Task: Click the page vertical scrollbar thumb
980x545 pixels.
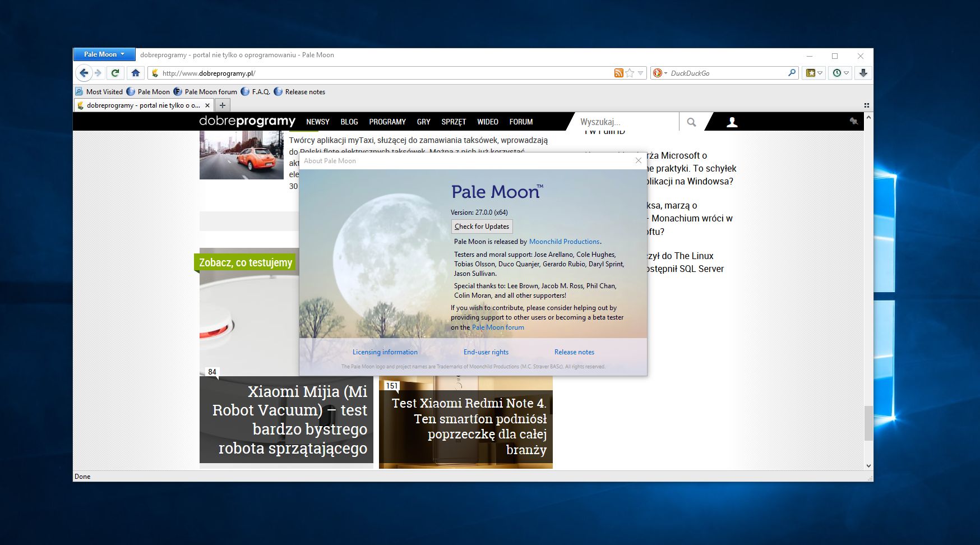Action: (868, 423)
